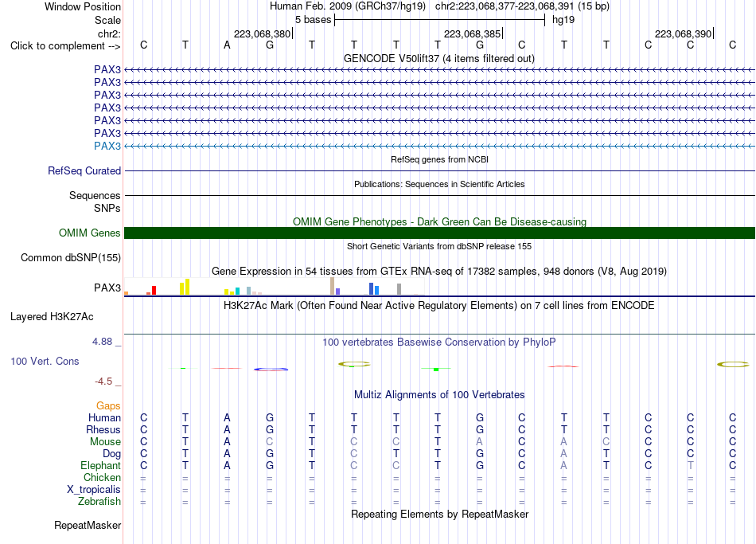Screen dimensions: 756x544
Task: Click the 4.88 upper conservation scale value
Action: [x=102, y=342]
